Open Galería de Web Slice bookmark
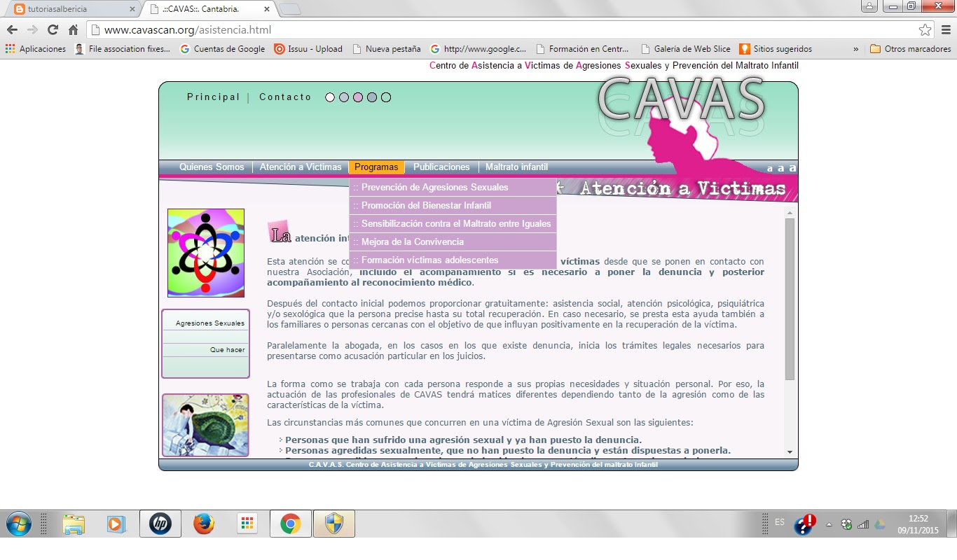Image resolution: width=957 pixels, height=560 pixels. pos(686,49)
